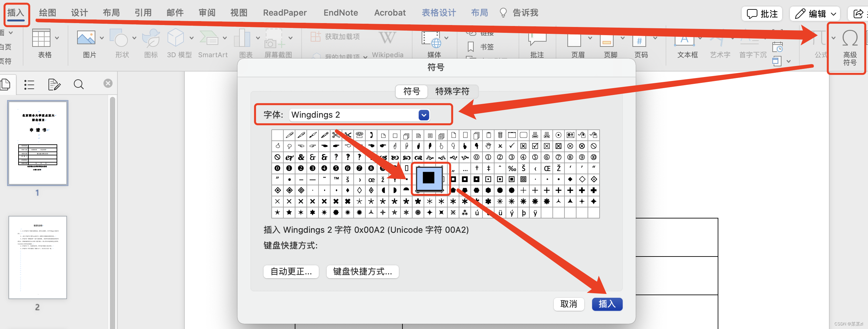This screenshot has width=868, height=329.
Task: Click the 图标 icons button
Action: (x=151, y=38)
